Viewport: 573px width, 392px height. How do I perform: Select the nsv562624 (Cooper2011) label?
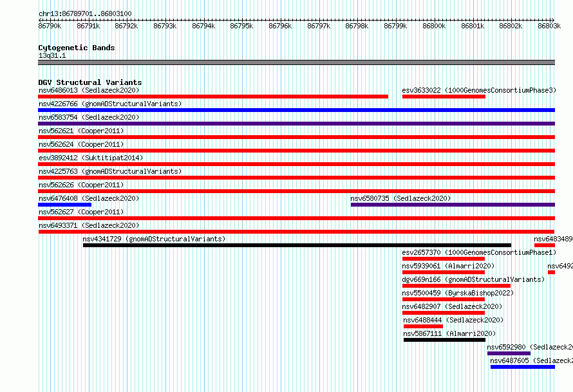click(81, 144)
